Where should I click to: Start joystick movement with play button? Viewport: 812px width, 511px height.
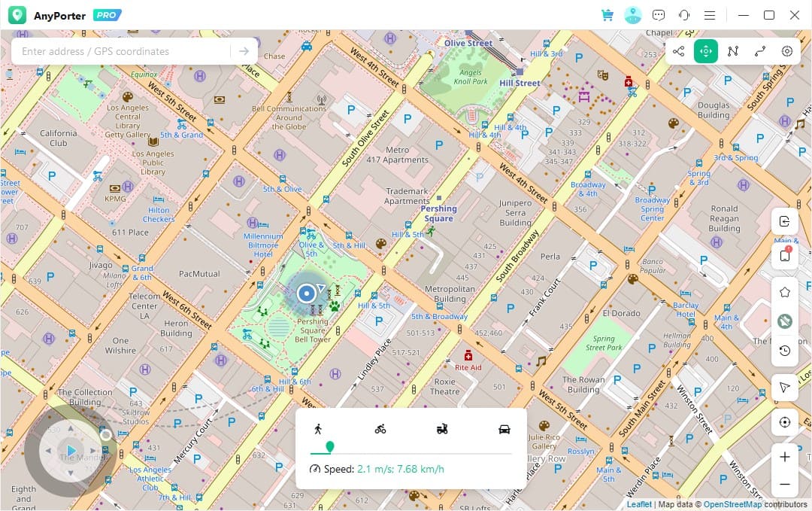pos(71,451)
